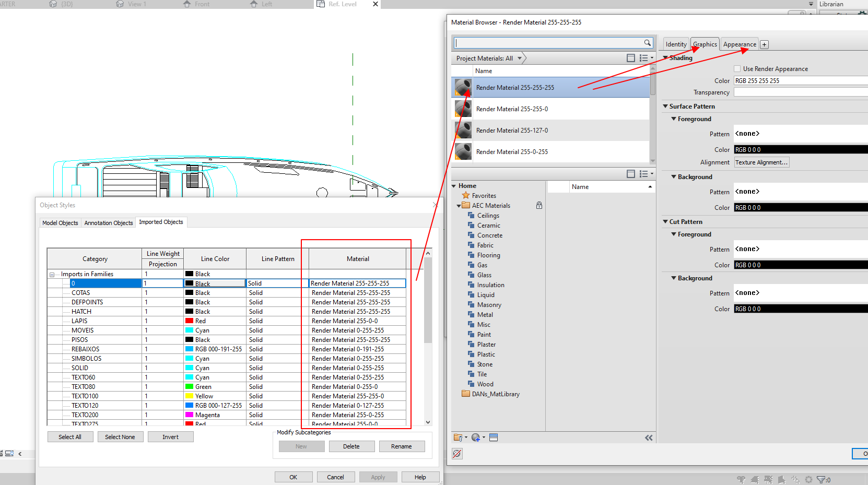Click the display options icon in Material Browser toolbar

(x=494, y=437)
